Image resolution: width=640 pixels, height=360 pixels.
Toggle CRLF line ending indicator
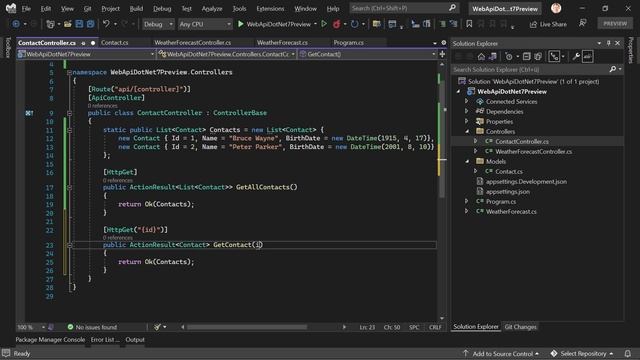435,327
